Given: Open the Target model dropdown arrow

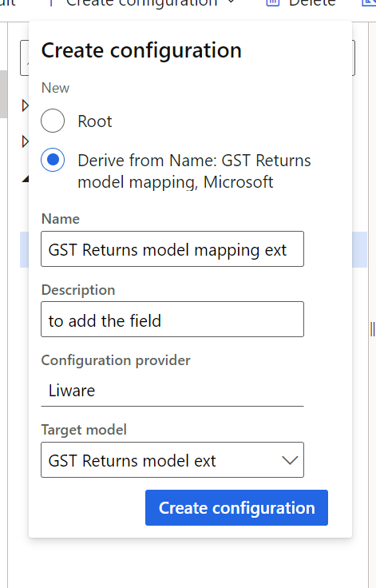Looking at the screenshot, I should [290, 459].
